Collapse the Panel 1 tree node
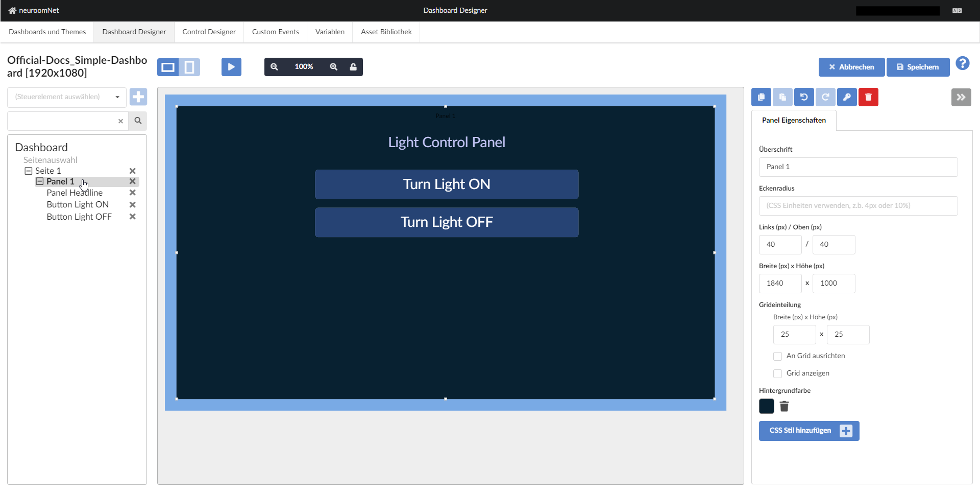 point(40,181)
